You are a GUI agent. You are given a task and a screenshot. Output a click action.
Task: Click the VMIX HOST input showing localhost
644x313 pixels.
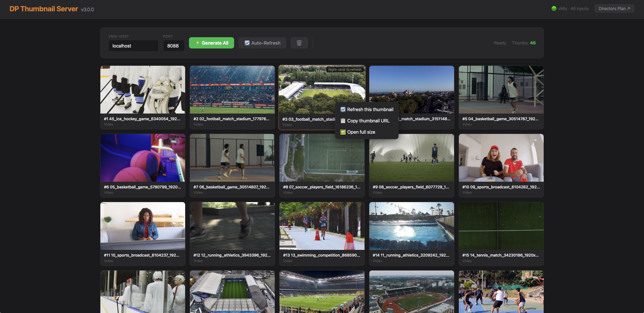pyautogui.click(x=133, y=46)
